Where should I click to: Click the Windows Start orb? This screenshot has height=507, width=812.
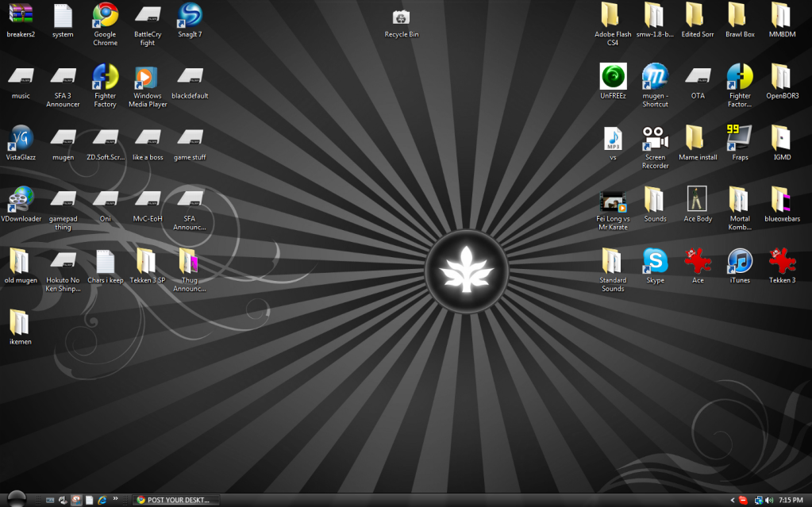[x=15, y=498]
